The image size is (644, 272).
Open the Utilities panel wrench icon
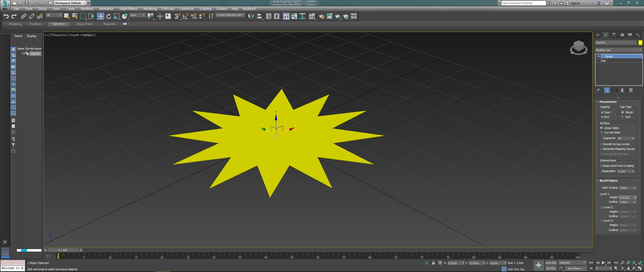[638, 35]
